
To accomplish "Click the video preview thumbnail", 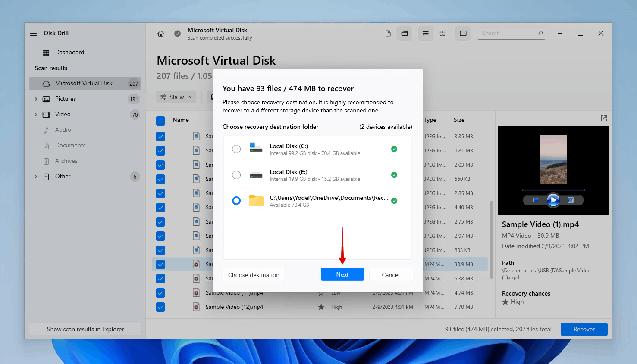I will (x=553, y=159).
